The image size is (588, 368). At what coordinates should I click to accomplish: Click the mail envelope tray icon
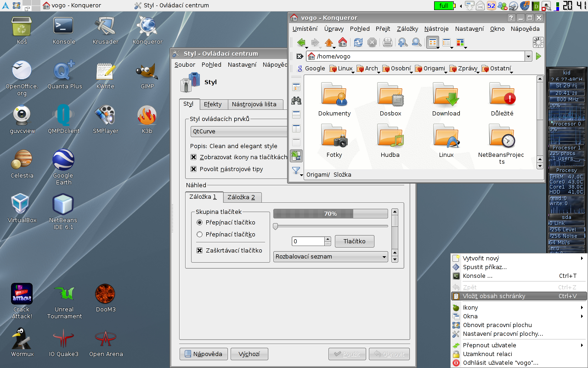click(481, 6)
